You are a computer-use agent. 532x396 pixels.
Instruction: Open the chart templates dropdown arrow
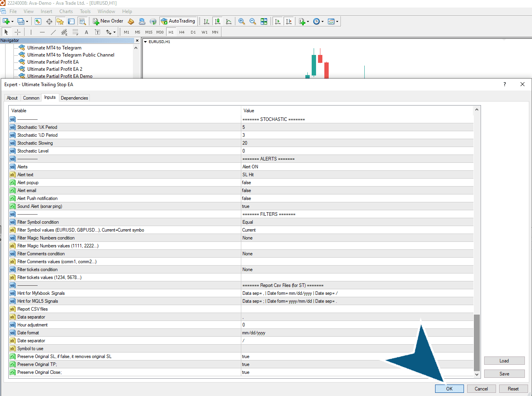click(337, 21)
